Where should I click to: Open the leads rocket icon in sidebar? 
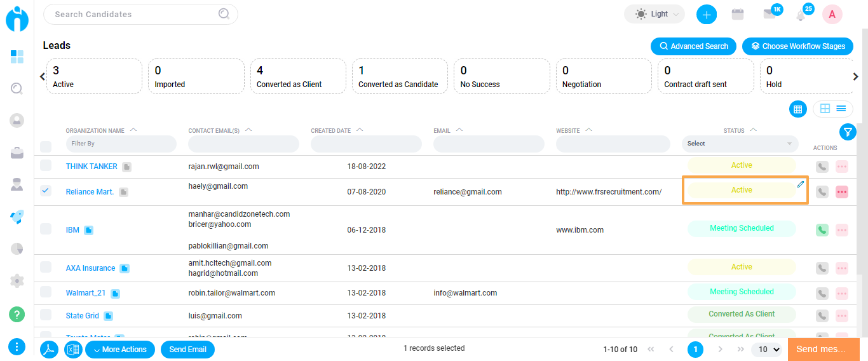point(17,217)
